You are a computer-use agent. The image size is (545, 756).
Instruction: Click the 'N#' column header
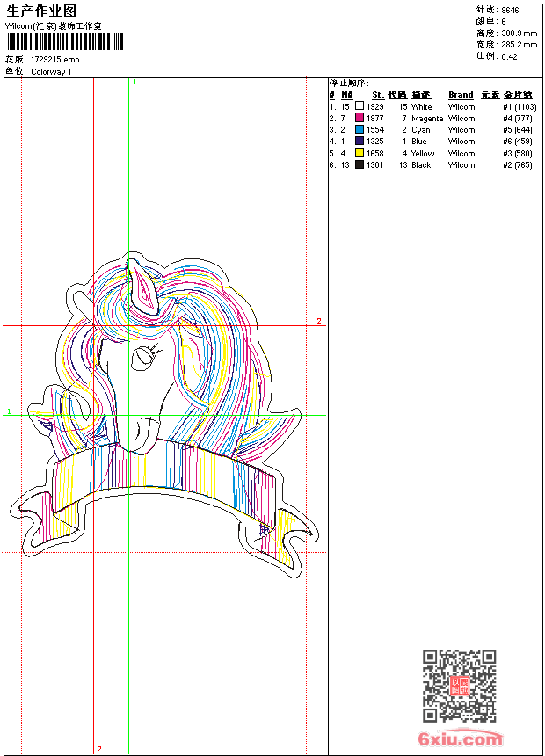click(x=346, y=95)
